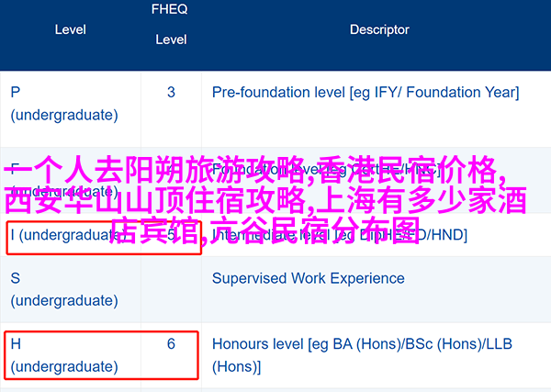Image resolution: width=551 pixels, height=392 pixels.
Task: Click the FHEQ Level column header
Action: [170, 24]
